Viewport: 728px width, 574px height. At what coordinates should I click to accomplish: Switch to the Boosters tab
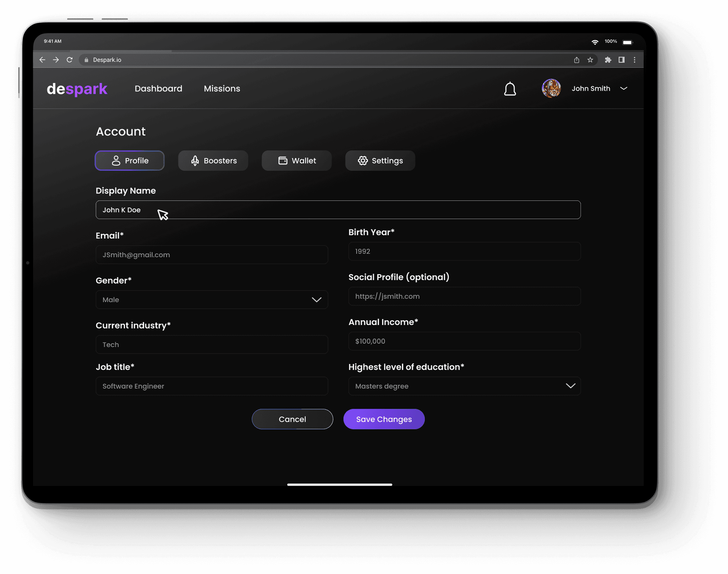tap(213, 161)
